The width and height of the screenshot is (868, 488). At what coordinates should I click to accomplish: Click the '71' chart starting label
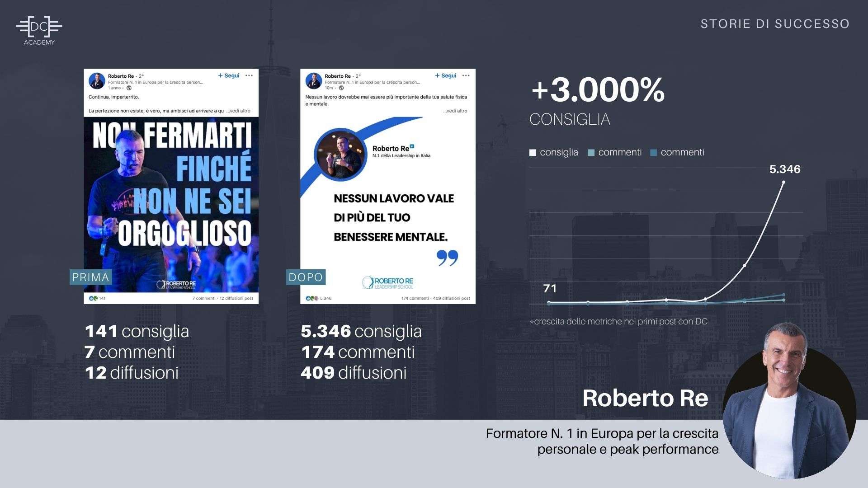550,288
